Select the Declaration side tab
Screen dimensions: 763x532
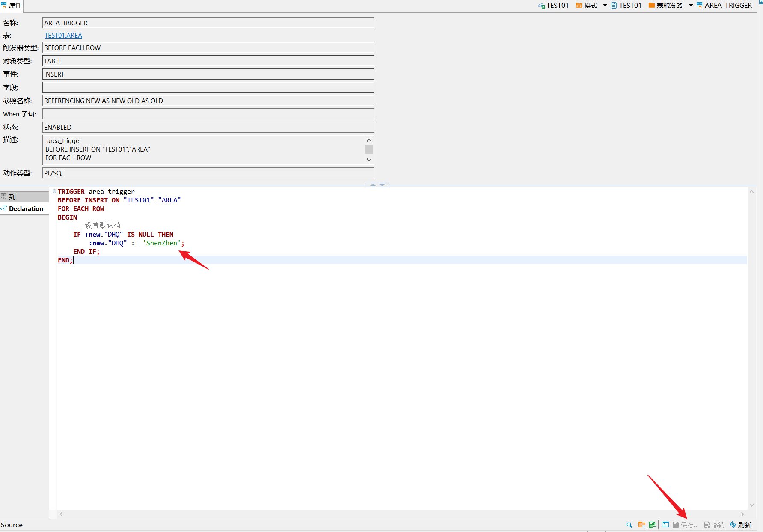(24, 209)
